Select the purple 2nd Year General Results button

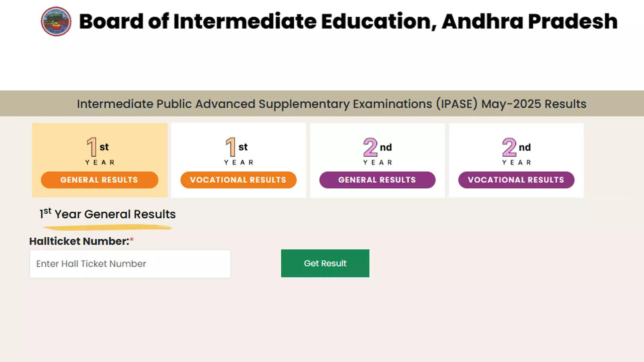(x=377, y=180)
